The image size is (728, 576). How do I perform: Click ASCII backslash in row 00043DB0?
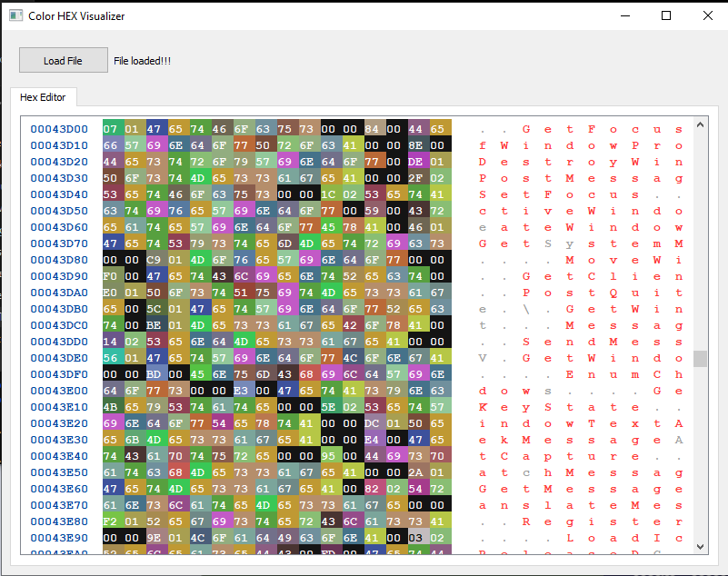point(526,309)
